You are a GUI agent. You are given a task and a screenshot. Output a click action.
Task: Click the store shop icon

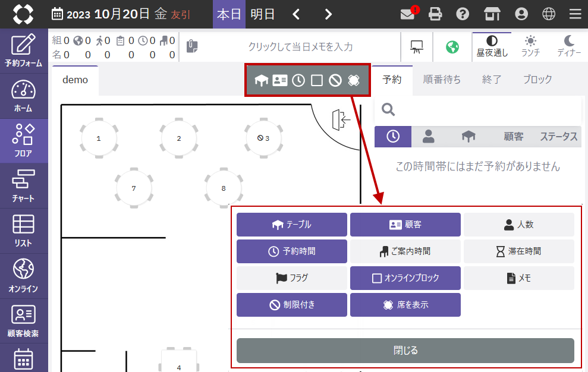click(x=492, y=14)
